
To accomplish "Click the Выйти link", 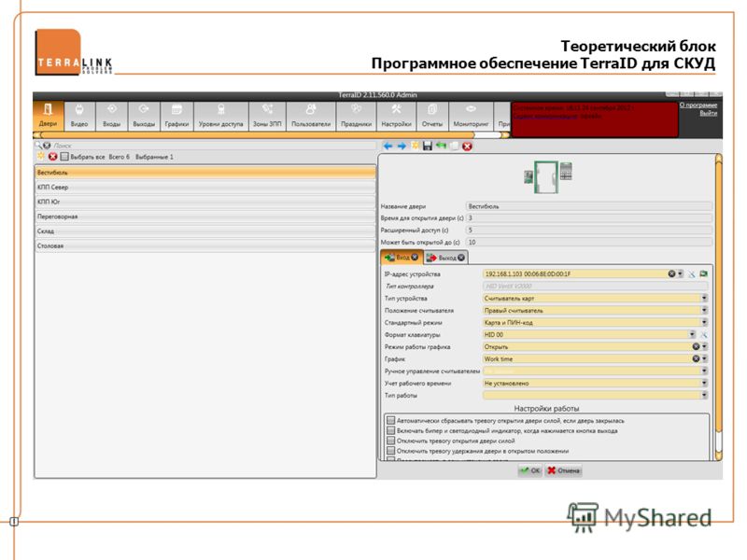I will 708,113.
